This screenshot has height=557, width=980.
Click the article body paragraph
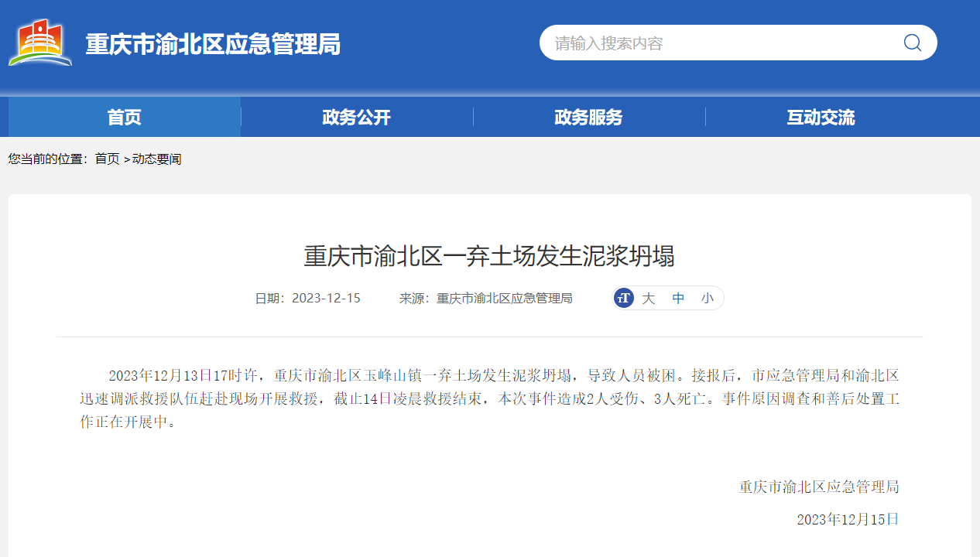(489, 399)
